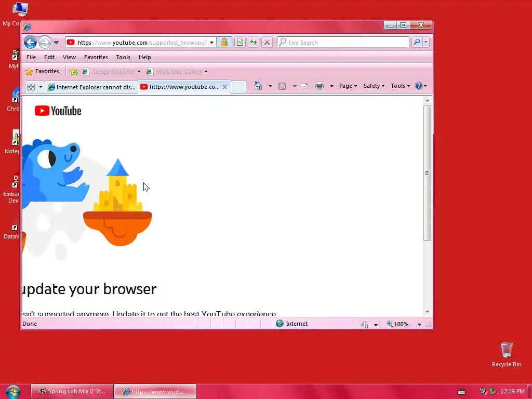Click the 100% zoom level button

point(397,324)
